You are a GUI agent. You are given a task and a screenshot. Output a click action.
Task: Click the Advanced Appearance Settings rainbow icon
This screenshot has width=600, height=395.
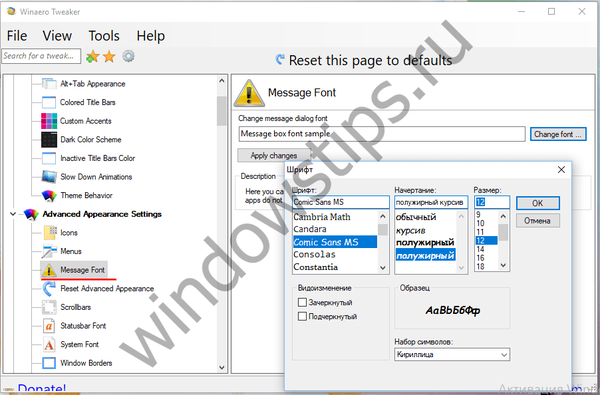click(31, 214)
